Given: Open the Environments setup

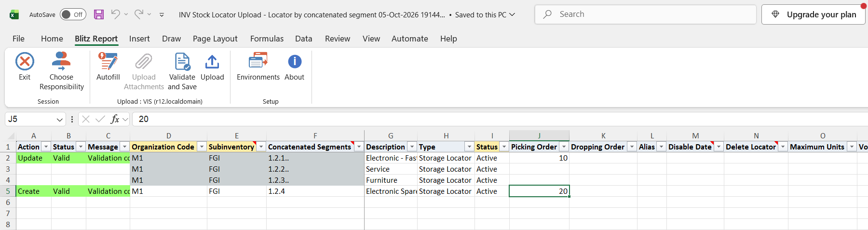Looking at the screenshot, I should click(x=258, y=67).
